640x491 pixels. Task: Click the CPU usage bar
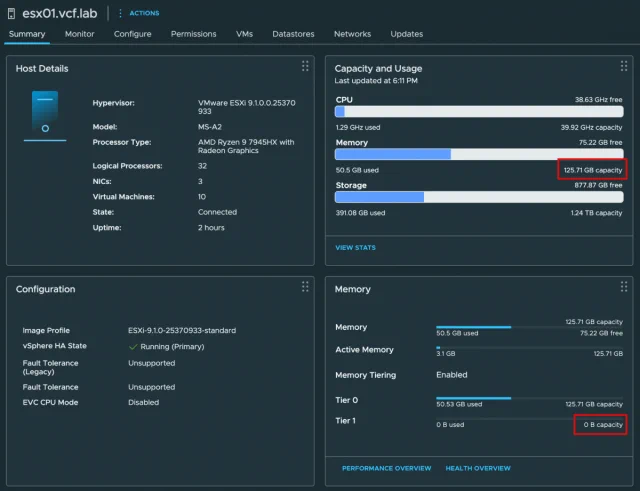479,111
